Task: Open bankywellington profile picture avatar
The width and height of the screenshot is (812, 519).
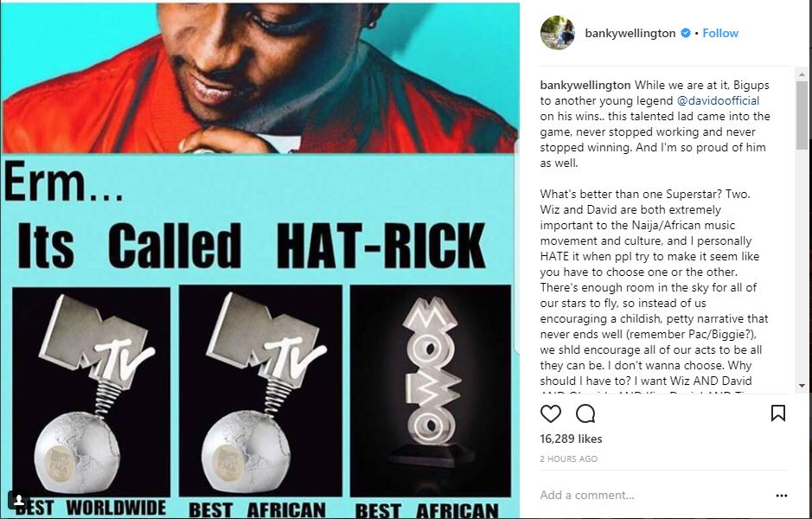Action: pos(557,33)
